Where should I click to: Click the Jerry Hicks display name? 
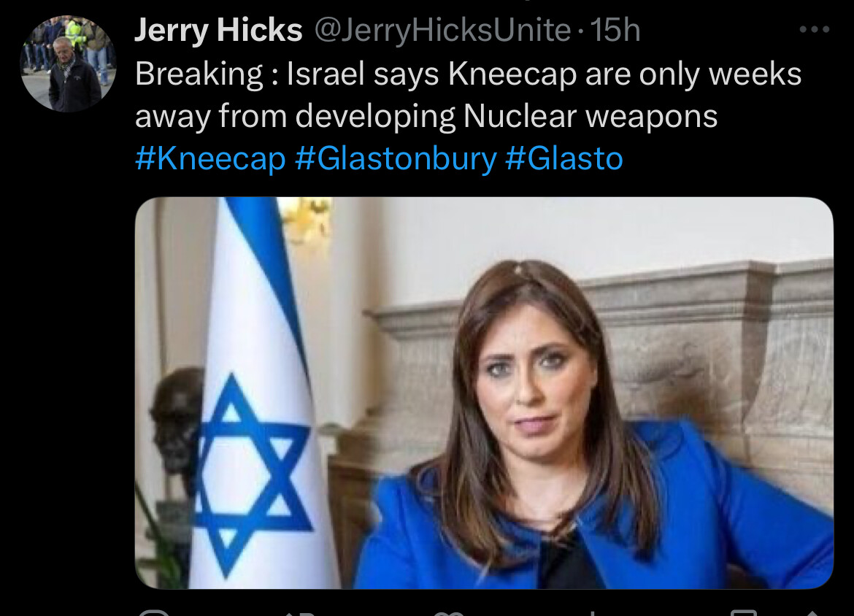218,29
